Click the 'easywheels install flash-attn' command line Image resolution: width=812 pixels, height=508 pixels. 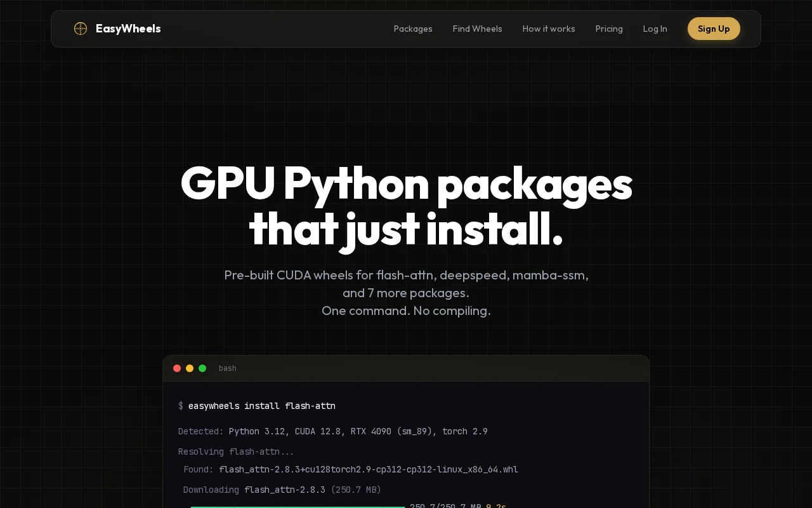click(257, 406)
